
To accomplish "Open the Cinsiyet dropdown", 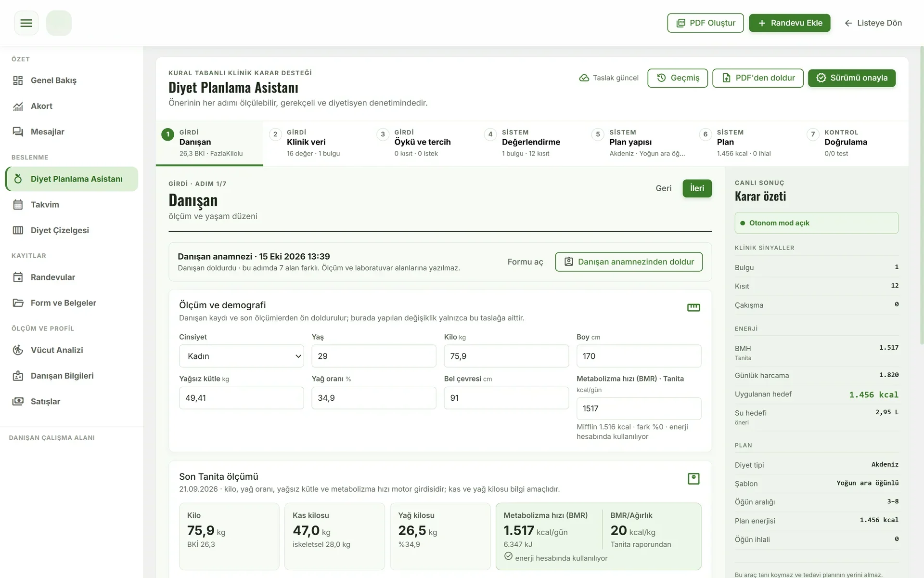I will (242, 356).
